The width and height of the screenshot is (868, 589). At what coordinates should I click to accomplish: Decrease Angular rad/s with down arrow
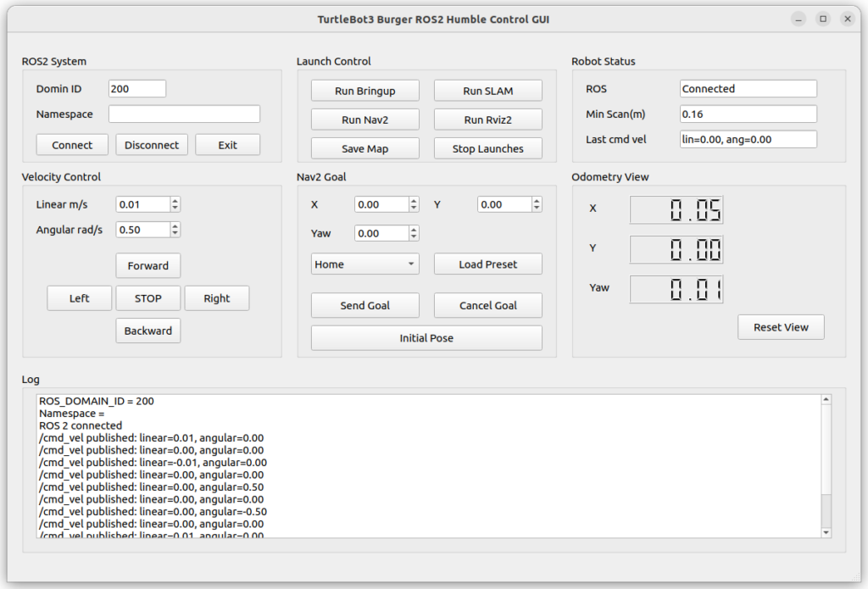(x=175, y=234)
